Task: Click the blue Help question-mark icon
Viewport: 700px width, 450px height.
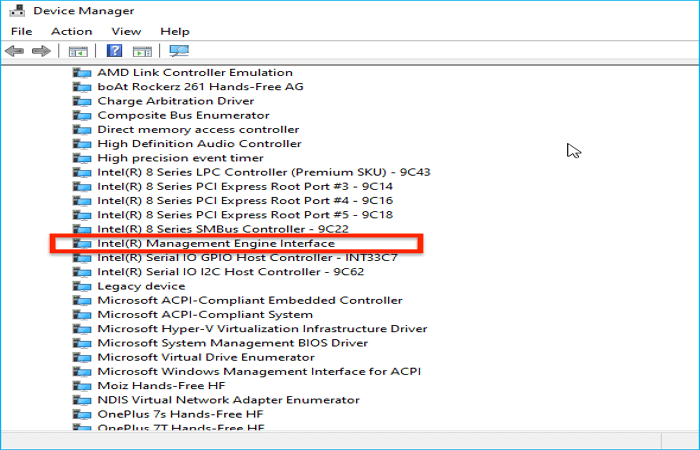Action: point(115,51)
